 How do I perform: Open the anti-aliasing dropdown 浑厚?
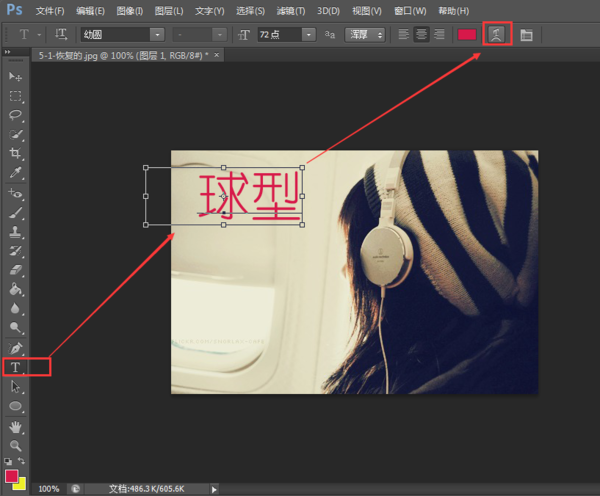coord(365,35)
